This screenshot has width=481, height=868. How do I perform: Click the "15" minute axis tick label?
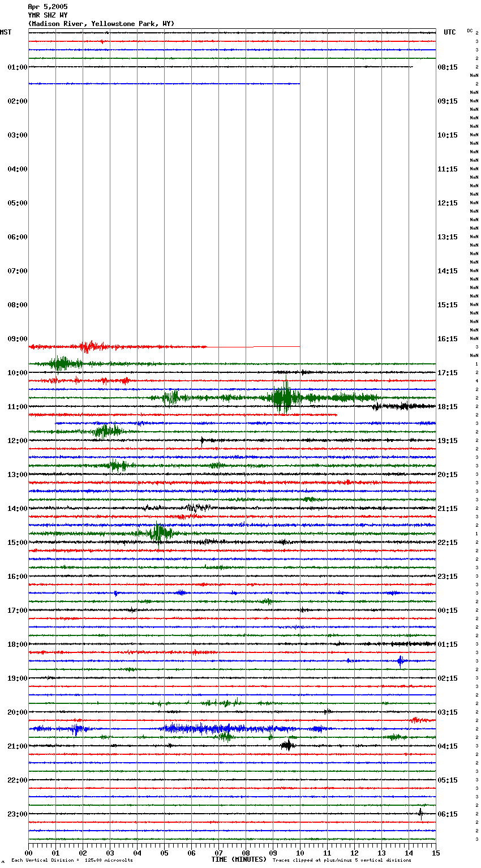tap(436, 853)
